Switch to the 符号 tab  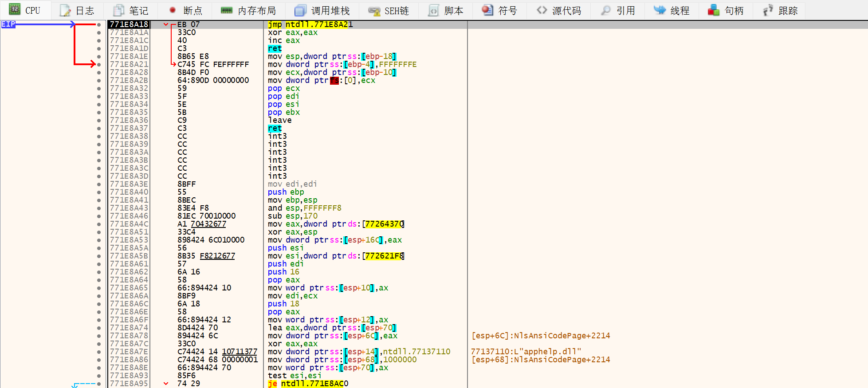point(500,10)
